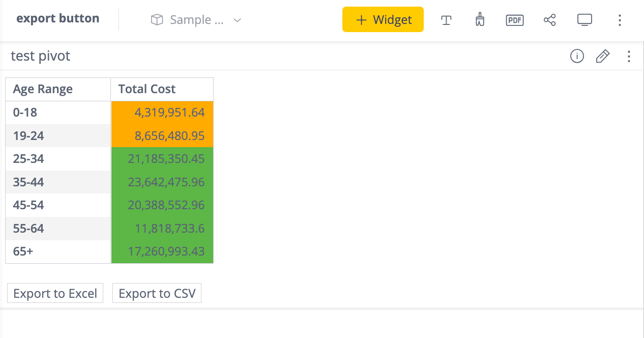The width and height of the screenshot is (644, 338).
Task: Edit the test pivot widget with pencil
Action: [602, 56]
